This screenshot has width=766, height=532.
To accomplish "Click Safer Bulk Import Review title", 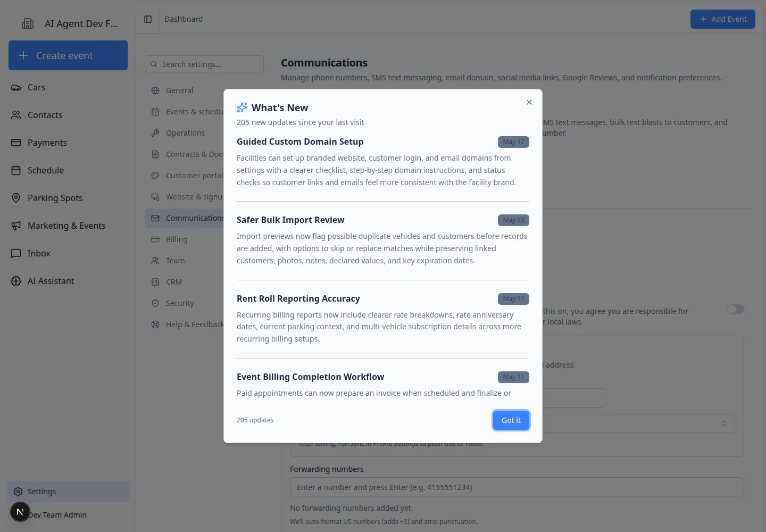I will [x=290, y=220].
